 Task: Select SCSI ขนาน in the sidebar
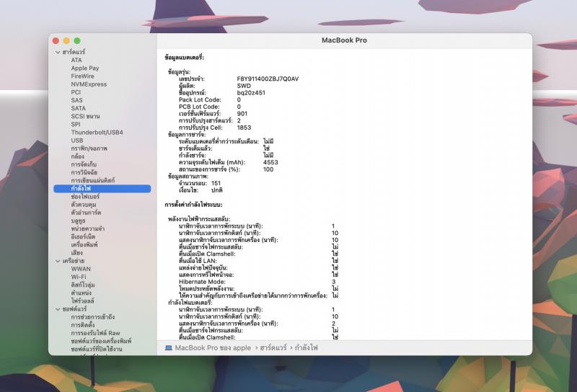tap(85, 116)
